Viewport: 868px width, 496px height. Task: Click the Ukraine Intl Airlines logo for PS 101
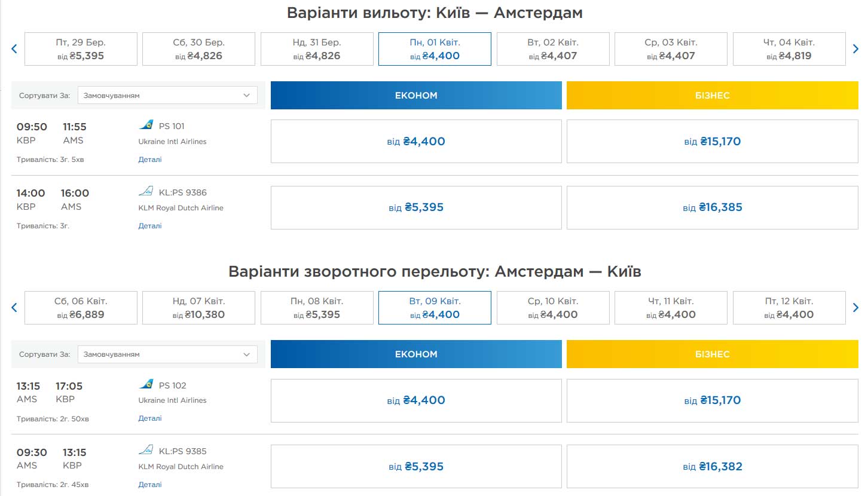click(x=146, y=125)
